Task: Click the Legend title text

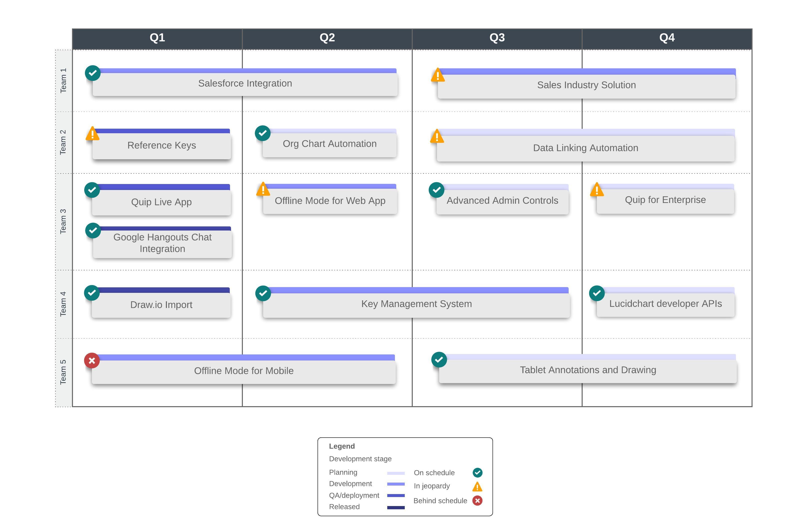Action: (x=342, y=446)
